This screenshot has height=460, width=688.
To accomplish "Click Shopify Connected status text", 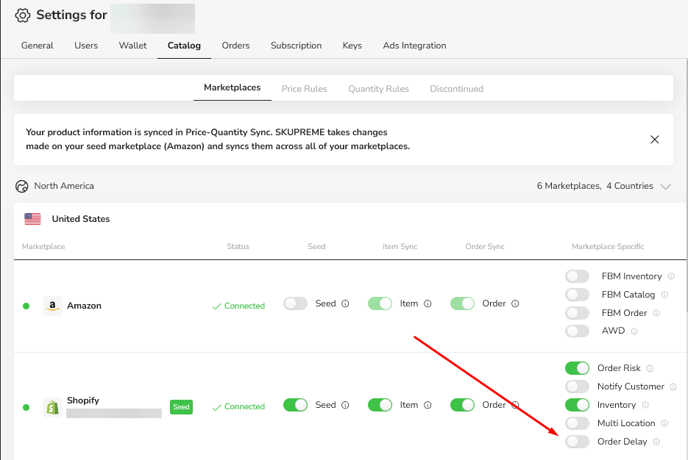I will click(239, 407).
